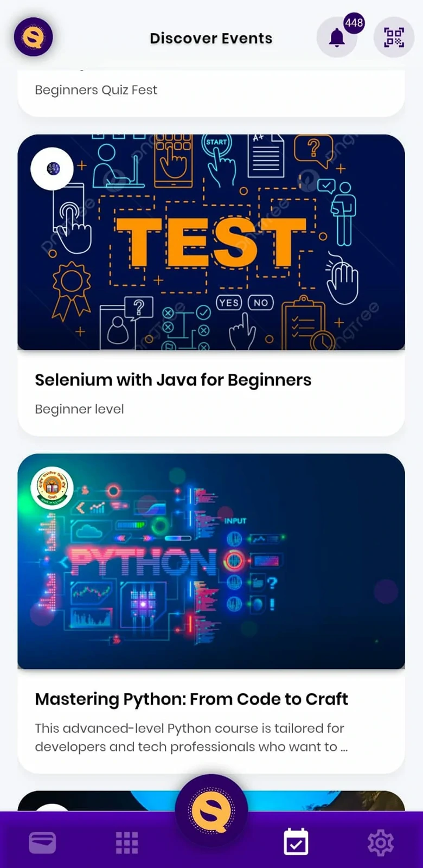The height and width of the screenshot is (868, 423).
Task: Open the notifications bell icon
Action: 337,37
